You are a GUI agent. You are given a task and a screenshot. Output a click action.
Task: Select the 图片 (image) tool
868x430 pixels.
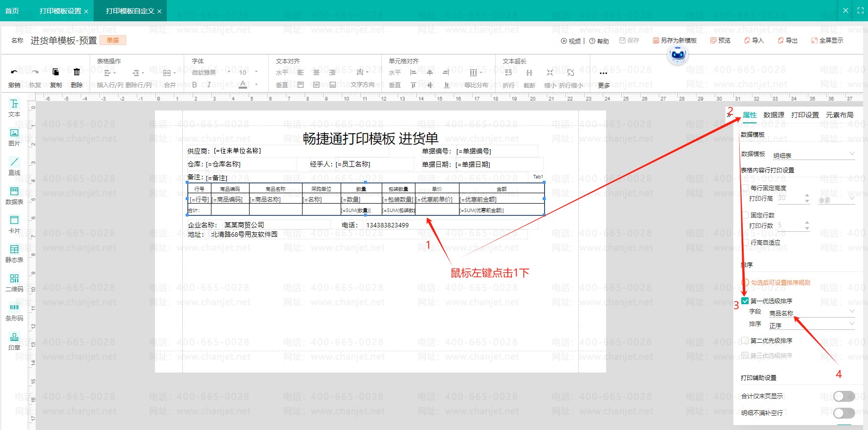[14, 136]
